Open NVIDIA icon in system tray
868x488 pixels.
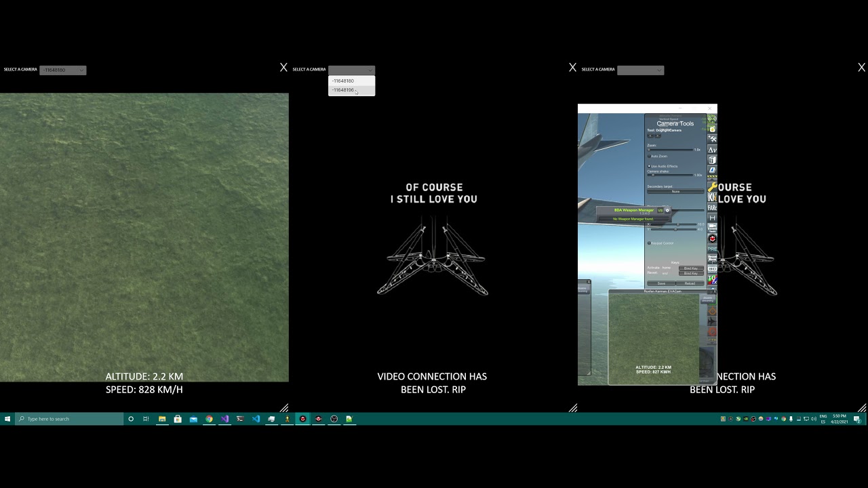(746, 419)
